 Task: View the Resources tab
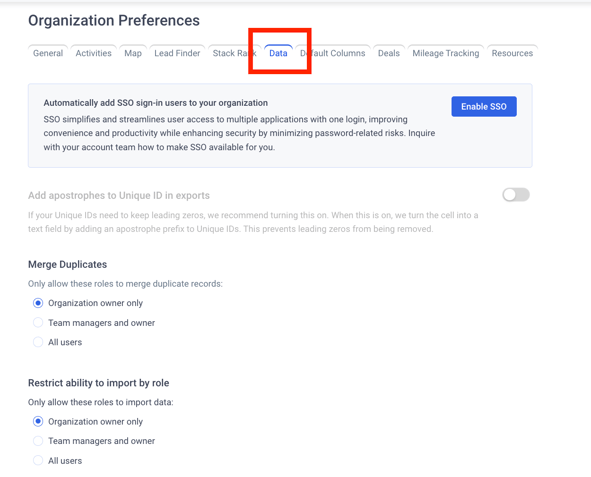512,53
